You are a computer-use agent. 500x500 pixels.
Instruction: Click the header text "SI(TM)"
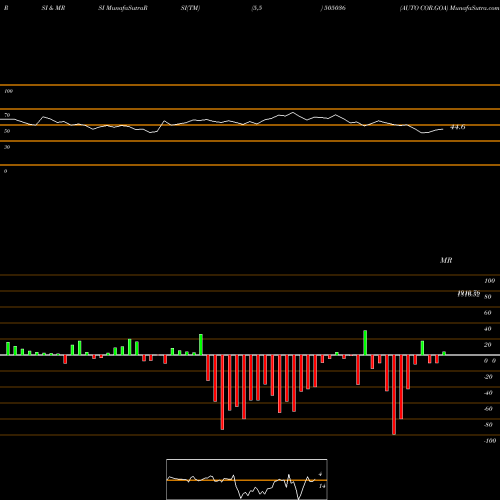(x=190, y=8)
